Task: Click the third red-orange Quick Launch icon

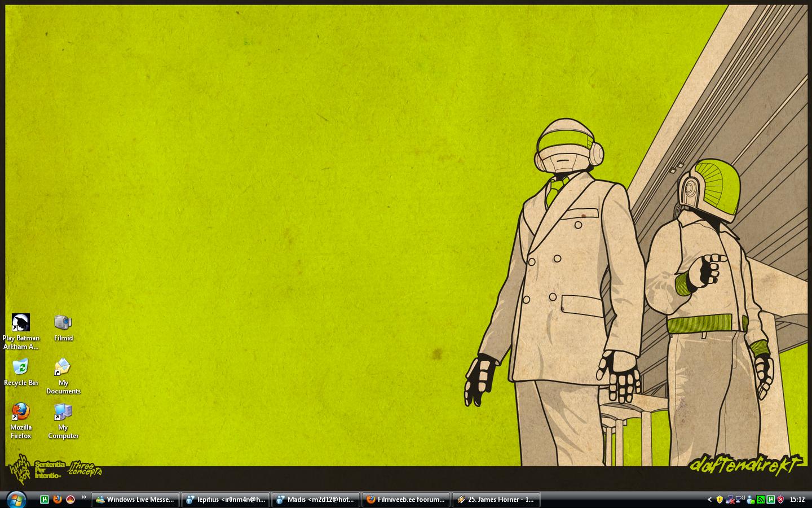Action: pyautogui.click(x=70, y=500)
